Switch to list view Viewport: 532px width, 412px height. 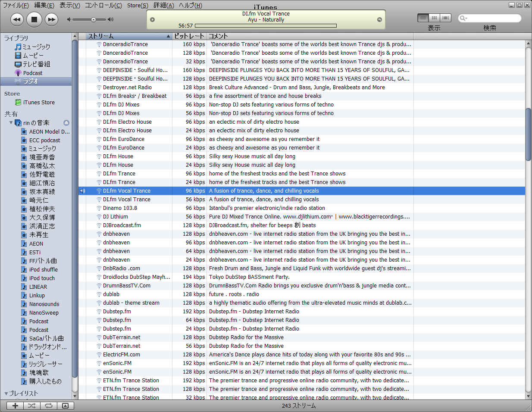[x=423, y=18]
